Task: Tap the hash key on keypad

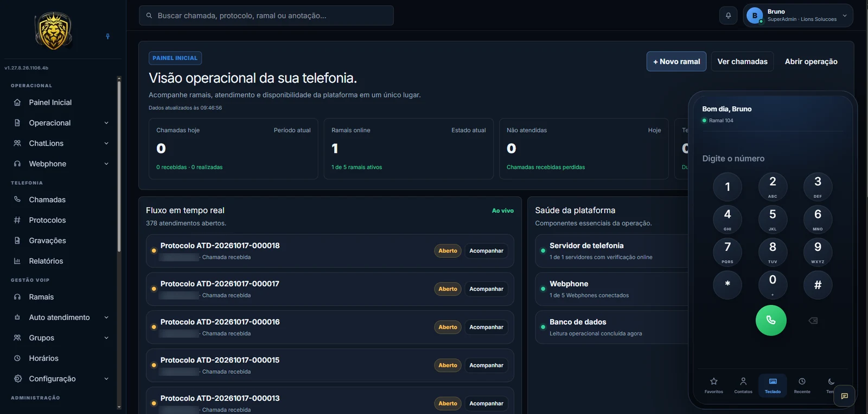Action: point(818,284)
